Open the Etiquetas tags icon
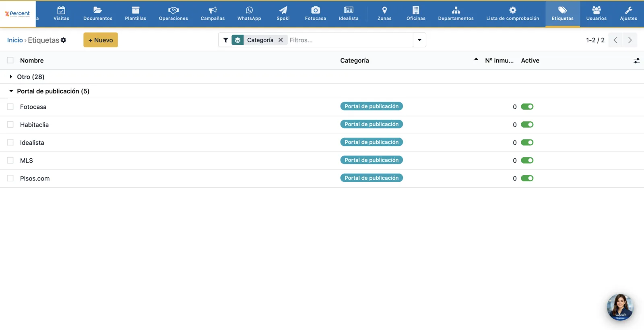This screenshot has width=644, height=330. point(563,10)
